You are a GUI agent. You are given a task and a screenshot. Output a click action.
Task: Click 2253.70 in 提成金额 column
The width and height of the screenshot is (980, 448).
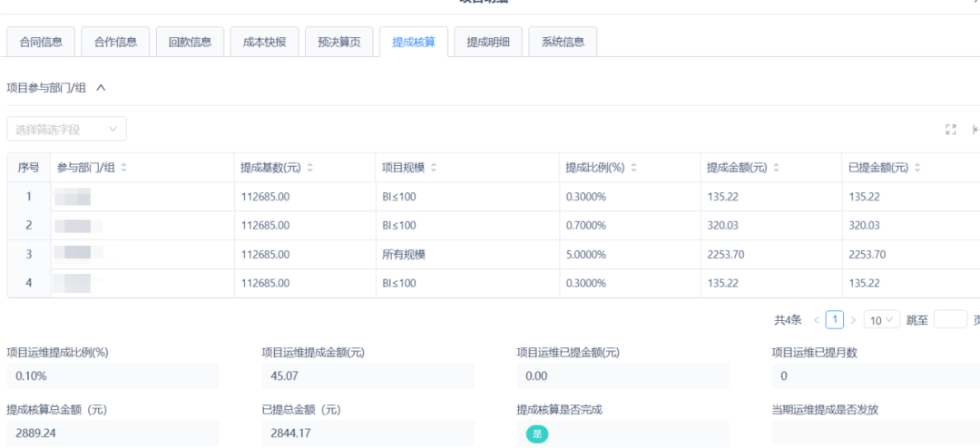[x=725, y=254]
